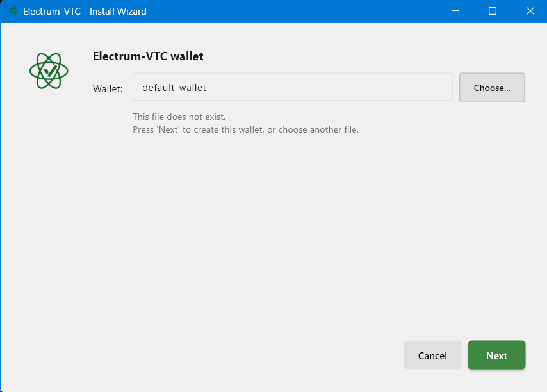Click the small Electrum-VTC title bar icon
Viewport: 547px width, 392px height.
pos(13,11)
